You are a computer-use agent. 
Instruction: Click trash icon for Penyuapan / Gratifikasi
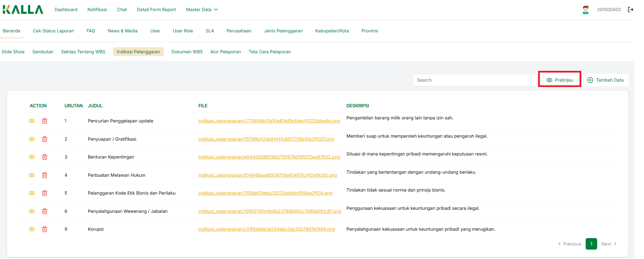tap(45, 139)
